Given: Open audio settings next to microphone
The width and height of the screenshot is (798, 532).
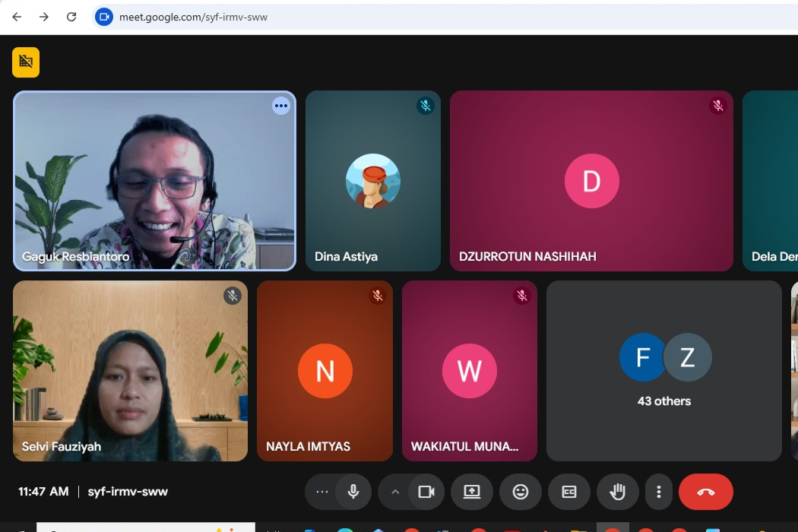Looking at the screenshot, I should pos(322,492).
